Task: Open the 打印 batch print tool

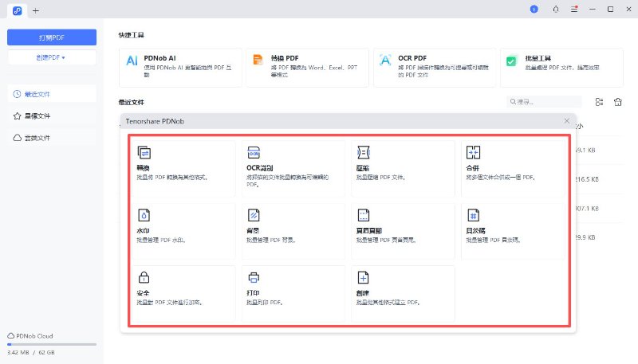Action: [x=292, y=293]
